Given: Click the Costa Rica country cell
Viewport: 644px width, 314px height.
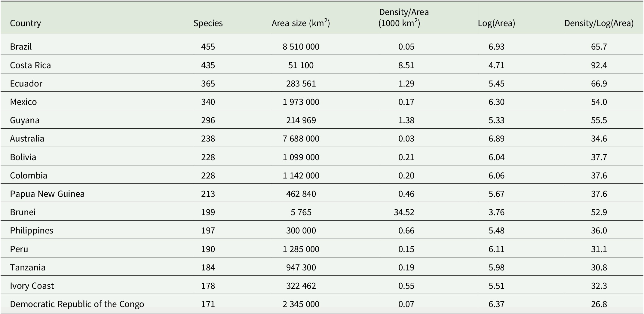Looking at the screenshot, I should coord(30,65).
